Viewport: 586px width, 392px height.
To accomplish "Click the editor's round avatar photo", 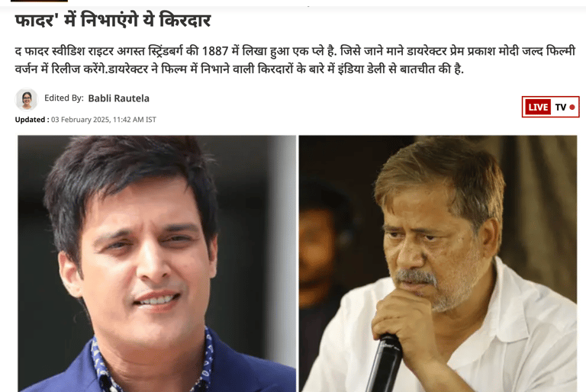I will pyautogui.click(x=27, y=99).
